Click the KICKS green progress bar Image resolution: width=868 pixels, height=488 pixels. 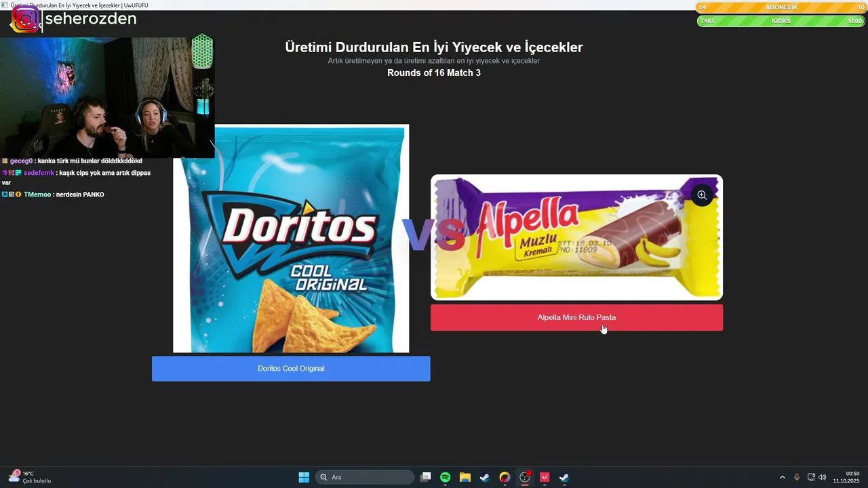[x=781, y=21]
